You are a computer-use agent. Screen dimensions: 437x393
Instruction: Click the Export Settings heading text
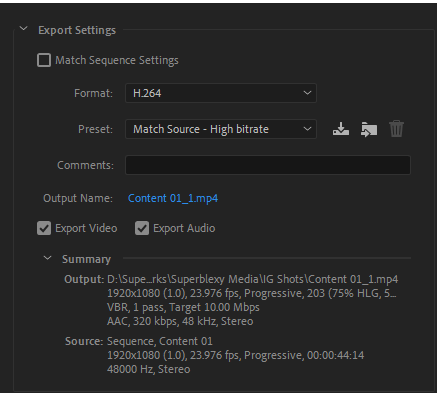tap(77, 30)
